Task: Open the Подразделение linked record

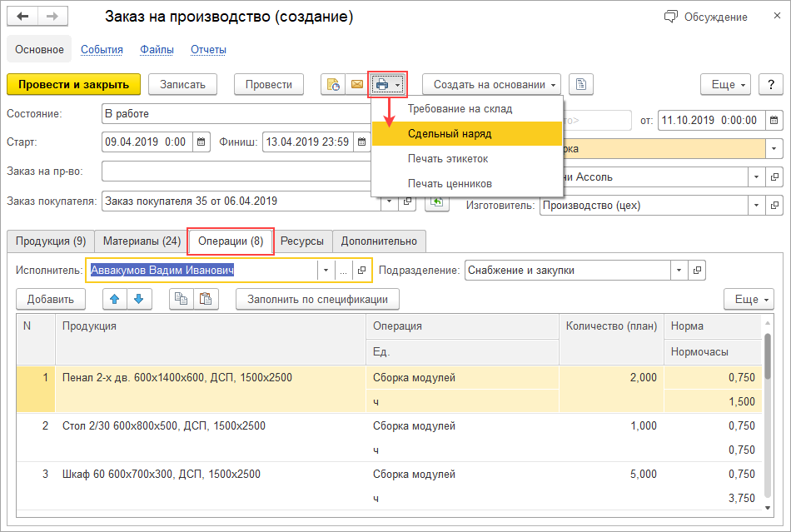Action: [697, 271]
